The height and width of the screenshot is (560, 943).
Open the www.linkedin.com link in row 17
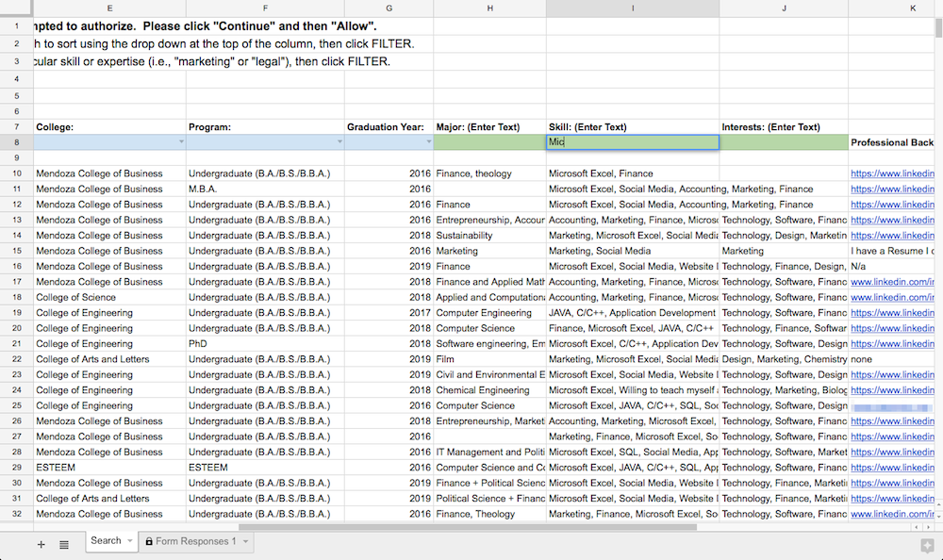tap(892, 282)
